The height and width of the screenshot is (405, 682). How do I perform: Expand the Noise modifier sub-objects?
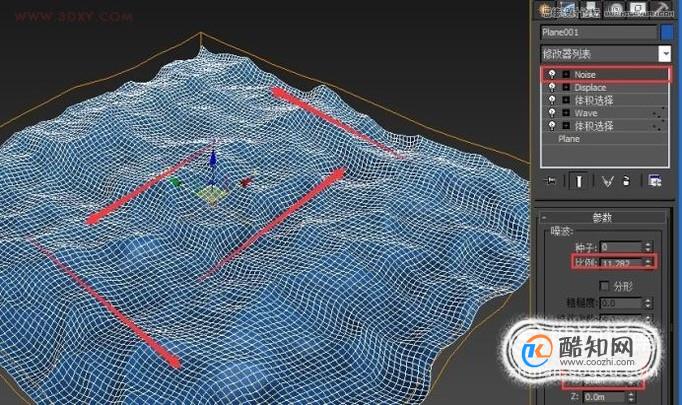click(x=566, y=74)
